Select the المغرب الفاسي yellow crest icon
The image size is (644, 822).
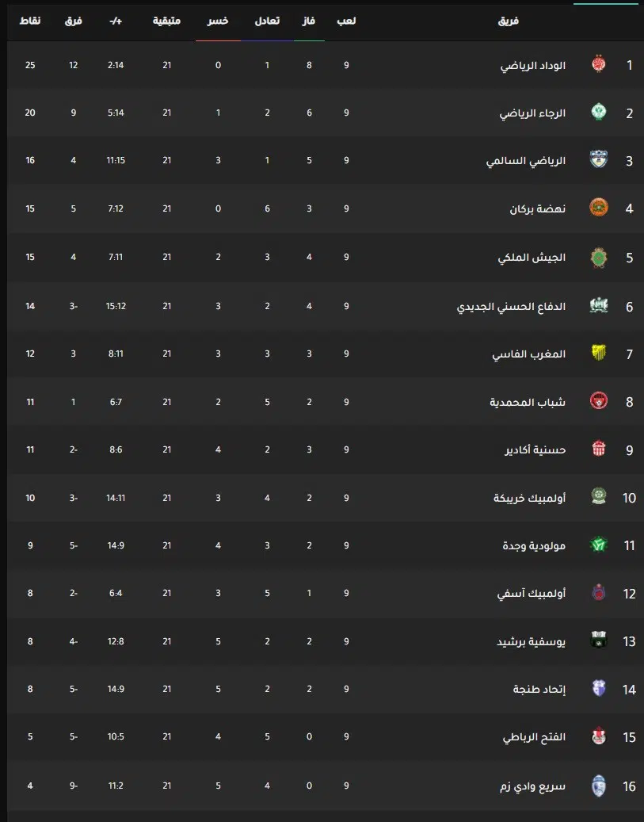point(598,354)
